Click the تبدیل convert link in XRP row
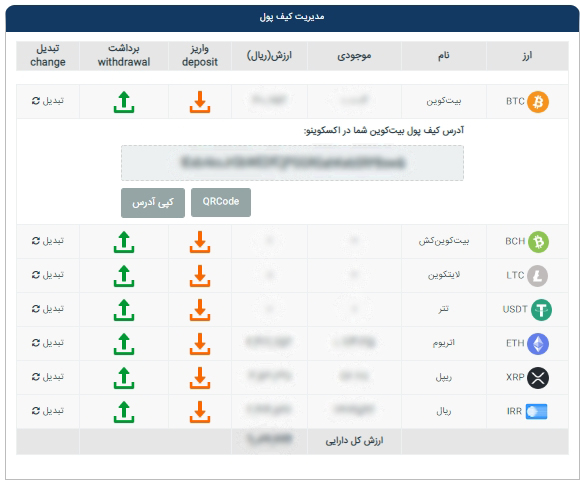 pyautogui.click(x=48, y=377)
